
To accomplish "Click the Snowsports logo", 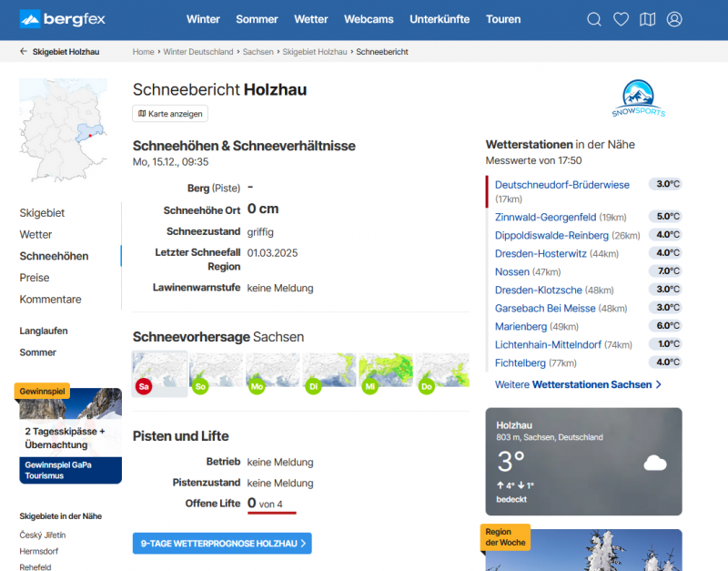I will pyautogui.click(x=638, y=99).
